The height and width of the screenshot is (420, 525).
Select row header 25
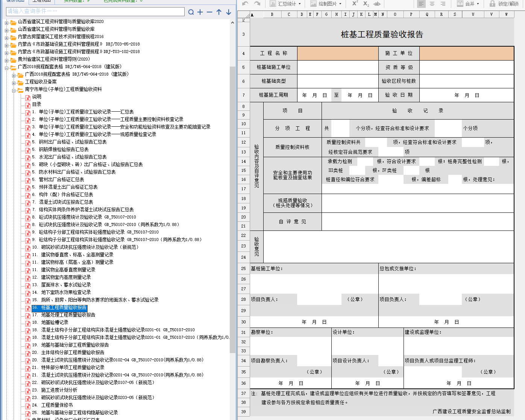point(243,268)
